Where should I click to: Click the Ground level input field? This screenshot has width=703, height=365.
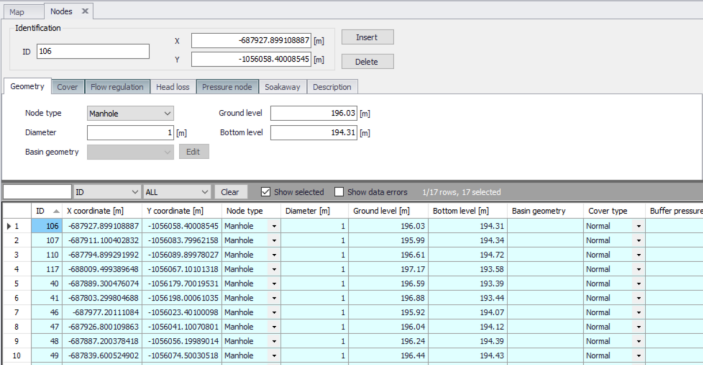tap(314, 113)
